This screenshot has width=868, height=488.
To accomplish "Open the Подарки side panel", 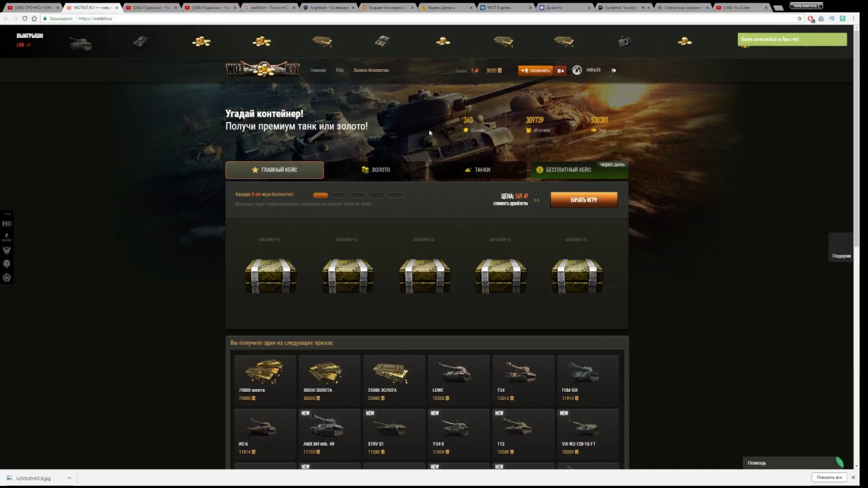I will point(842,247).
